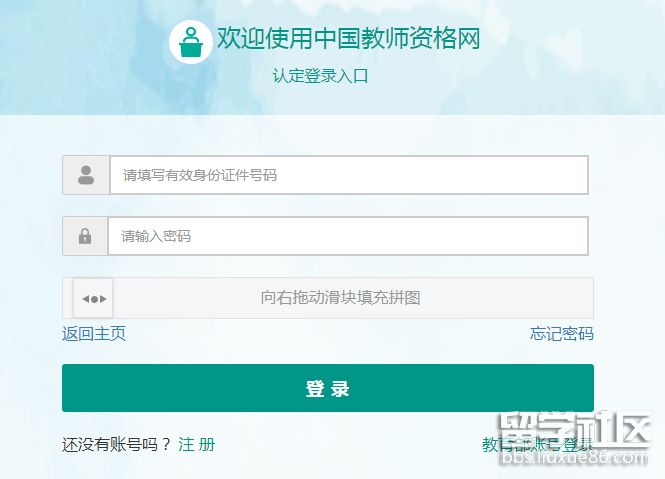Focus the 请填写有效身份证件号码 input field
This screenshot has width=665, height=479.
[x=348, y=175]
